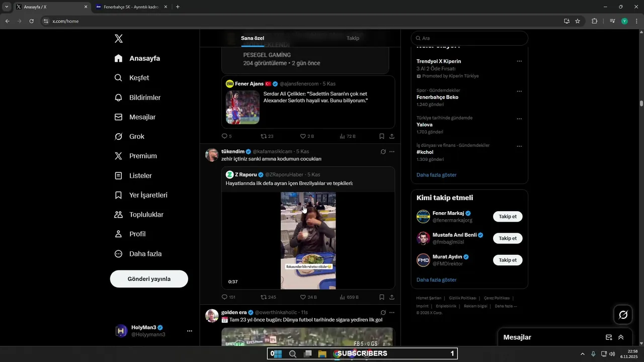Bookmark the Fener Ajans post
644x362 pixels.
[x=382, y=136]
